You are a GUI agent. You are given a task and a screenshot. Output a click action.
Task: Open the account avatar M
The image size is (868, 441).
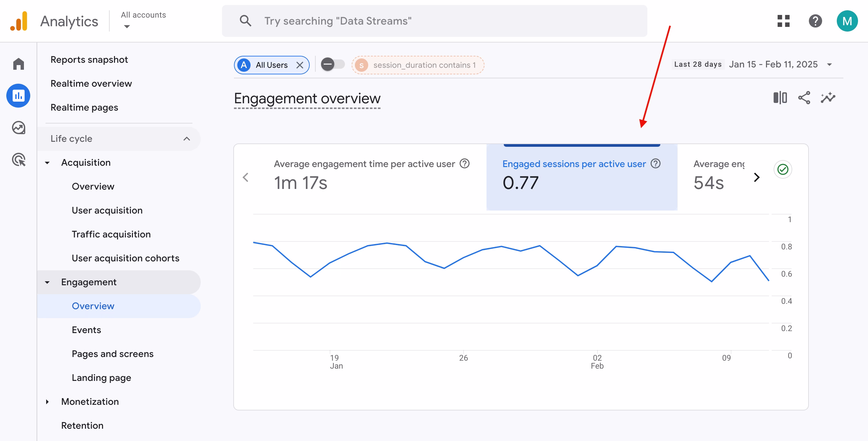(847, 21)
